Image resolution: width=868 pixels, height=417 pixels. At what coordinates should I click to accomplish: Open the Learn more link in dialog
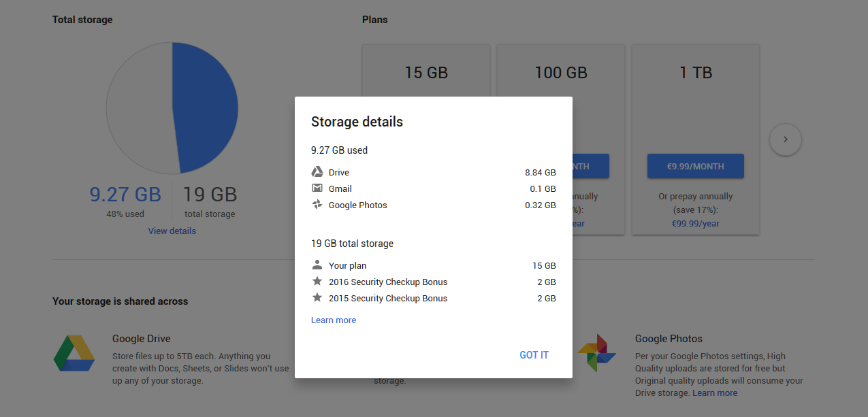[x=334, y=320]
